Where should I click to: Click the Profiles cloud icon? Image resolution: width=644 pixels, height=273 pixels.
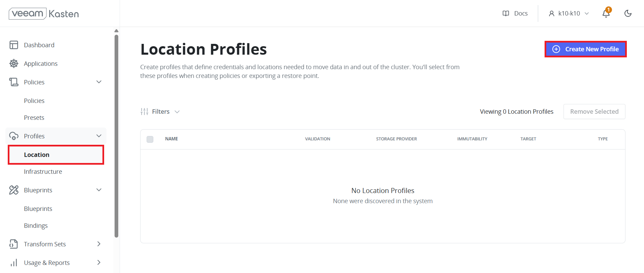click(x=14, y=136)
